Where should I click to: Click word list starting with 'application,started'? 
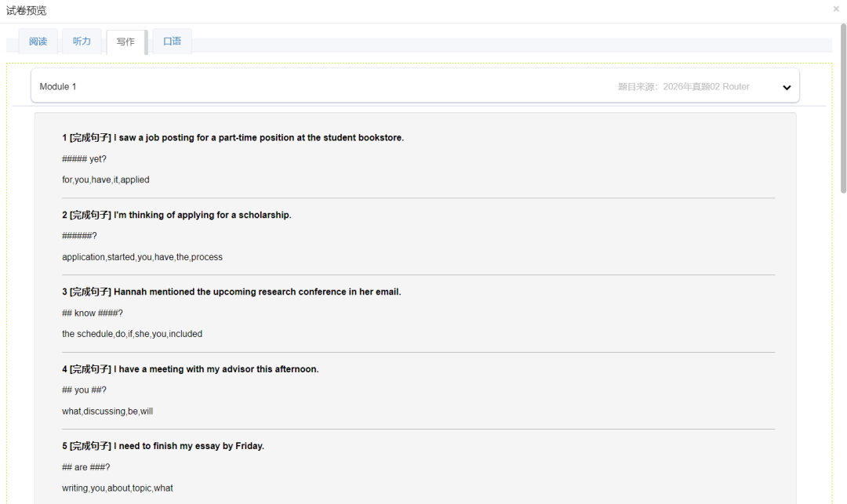pos(142,257)
